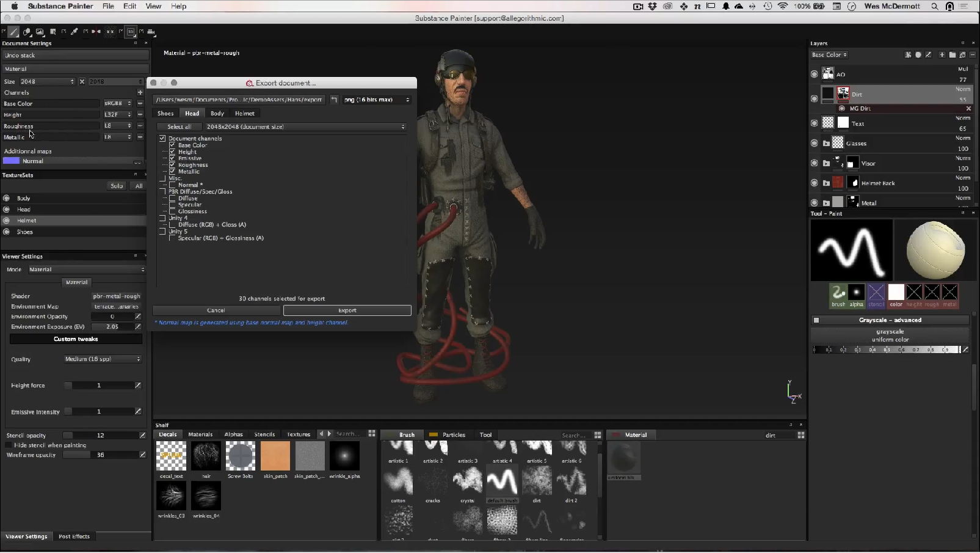
Task: Open the Edit menu
Action: [129, 6]
